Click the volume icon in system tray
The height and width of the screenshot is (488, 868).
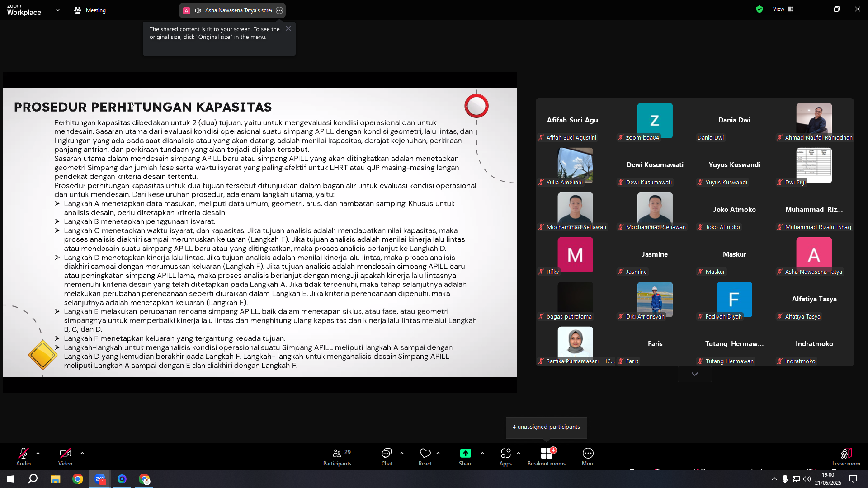click(x=807, y=479)
